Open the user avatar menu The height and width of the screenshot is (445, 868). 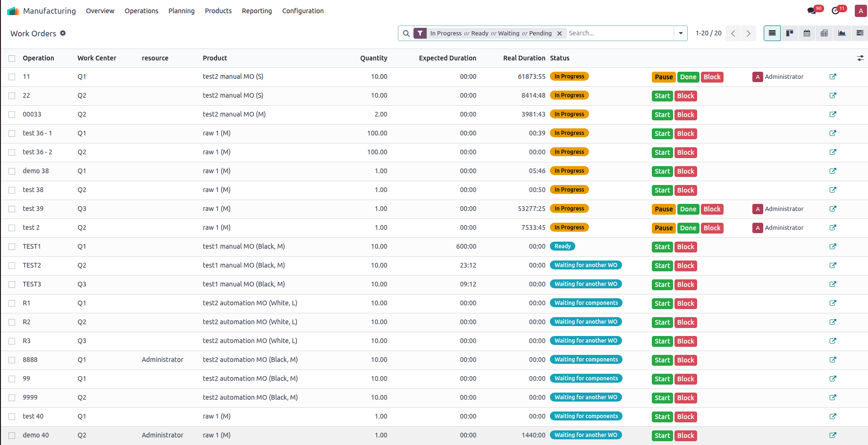coord(860,11)
